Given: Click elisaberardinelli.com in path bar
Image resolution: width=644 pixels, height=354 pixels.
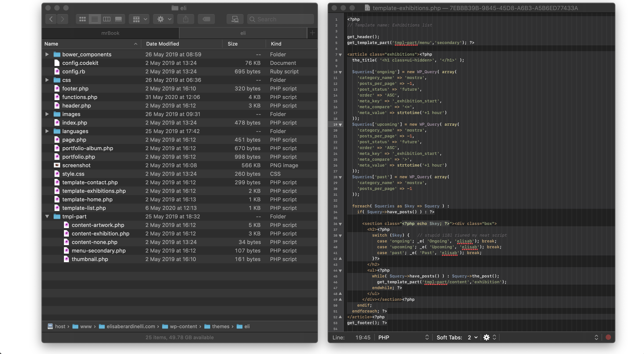Looking at the screenshot, I should click(x=127, y=326).
